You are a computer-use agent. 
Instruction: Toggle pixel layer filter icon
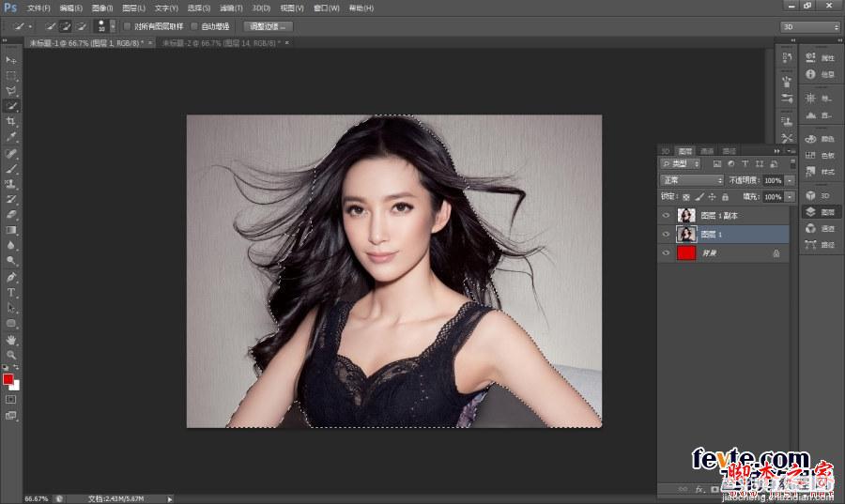(716, 163)
